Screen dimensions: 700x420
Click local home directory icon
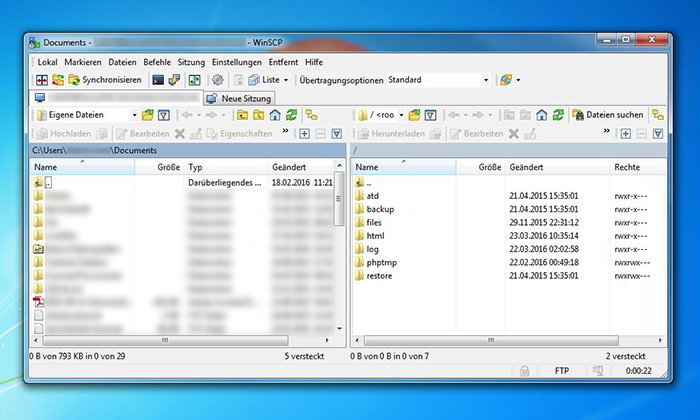(x=275, y=115)
